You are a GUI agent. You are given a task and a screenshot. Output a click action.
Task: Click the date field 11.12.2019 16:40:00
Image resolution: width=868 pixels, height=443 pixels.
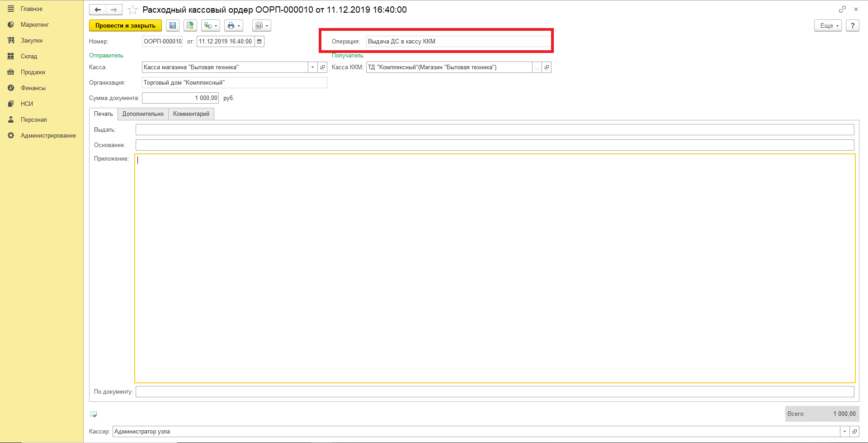(x=226, y=42)
